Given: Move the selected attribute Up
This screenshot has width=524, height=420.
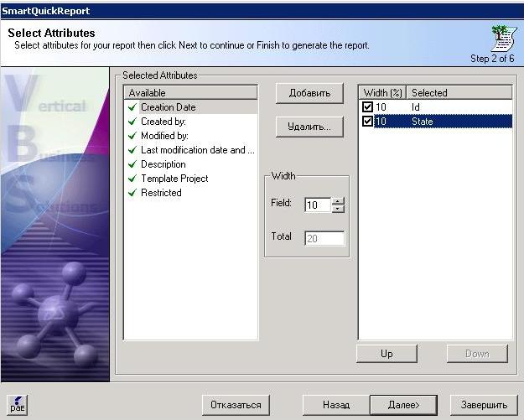Looking at the screenshot, I should click(387, 354).
